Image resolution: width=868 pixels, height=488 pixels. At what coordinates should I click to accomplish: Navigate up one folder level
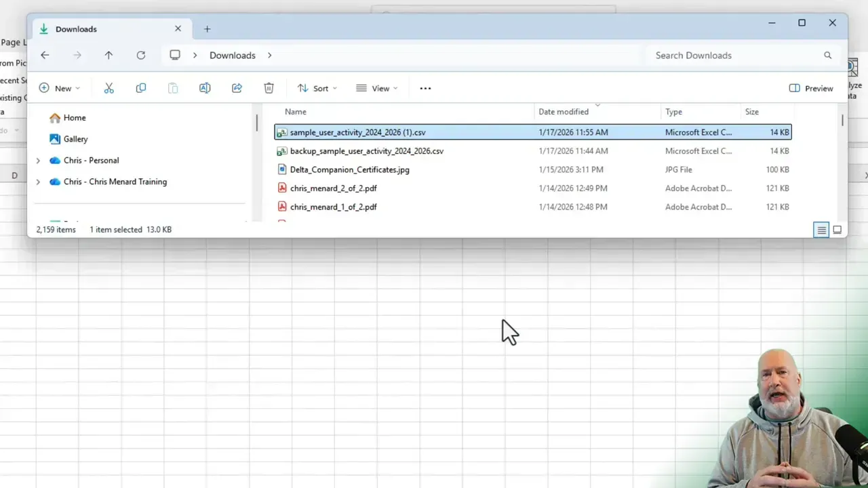pos(108,55)
